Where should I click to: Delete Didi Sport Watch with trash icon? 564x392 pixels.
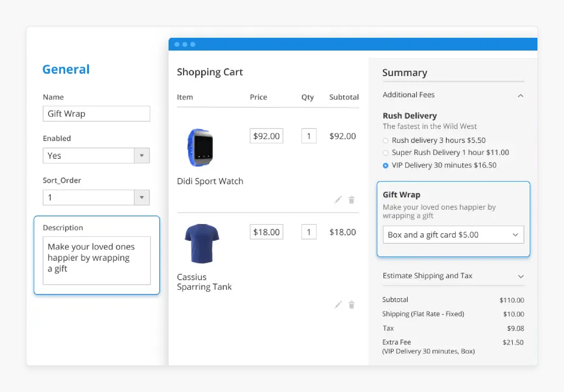[x=351, y=200]
